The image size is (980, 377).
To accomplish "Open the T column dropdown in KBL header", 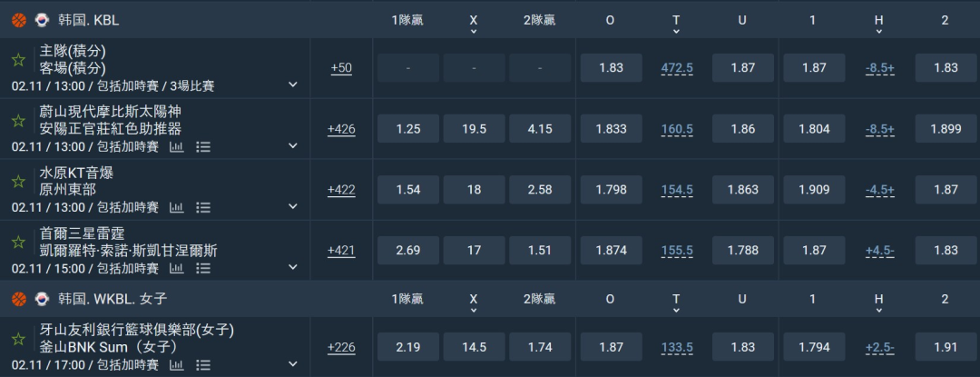I will (676, 31).
